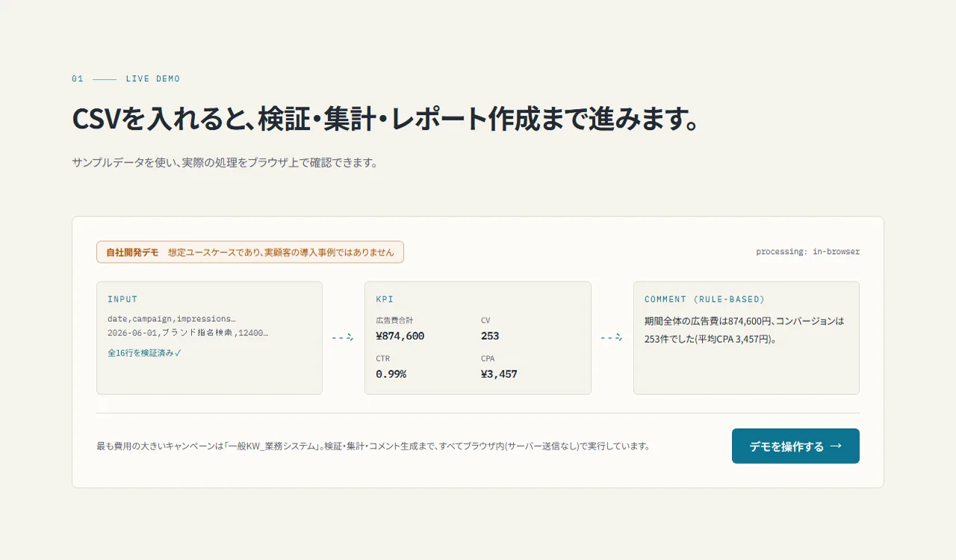956x560 pixels.
Task: Click the 全16行を検証済み status text
Action: pyautogui.click(x=144, y=353)
